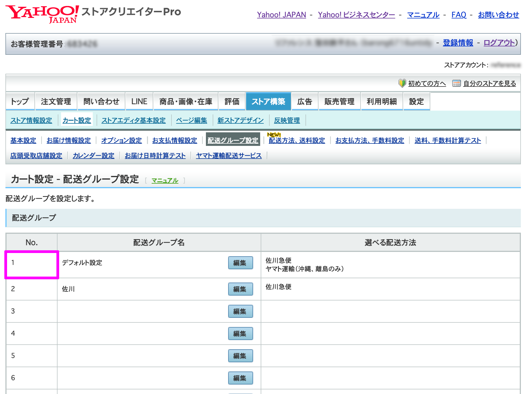Switch to the LINE tab

pos(139,101)
